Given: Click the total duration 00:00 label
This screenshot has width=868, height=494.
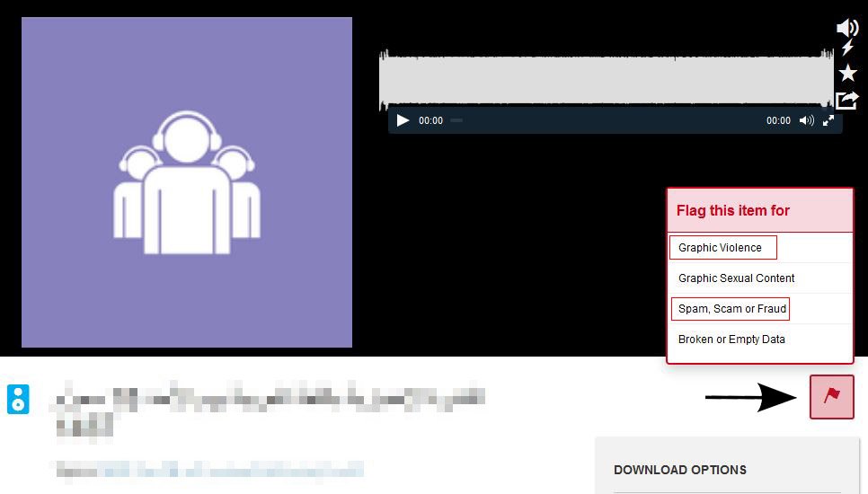Looking at the screenshot, I should pyautogui.click(x=778, y=120).
